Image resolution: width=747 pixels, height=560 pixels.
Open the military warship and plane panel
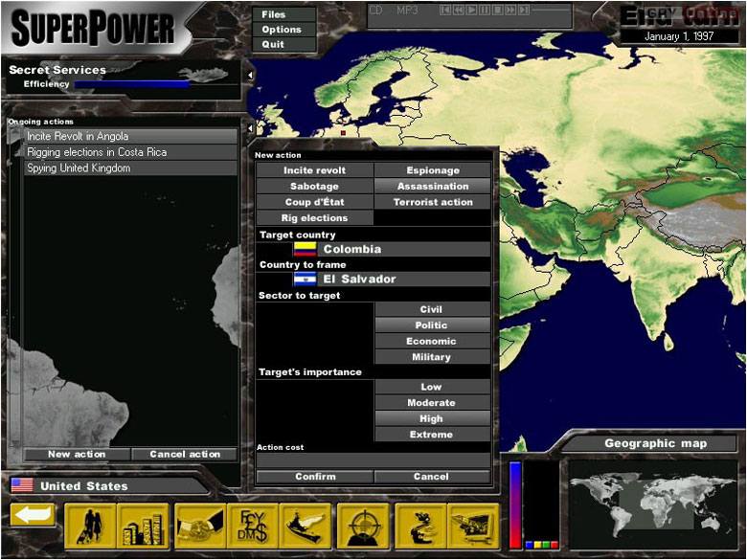pyautogui.click(x=306, y=526)
